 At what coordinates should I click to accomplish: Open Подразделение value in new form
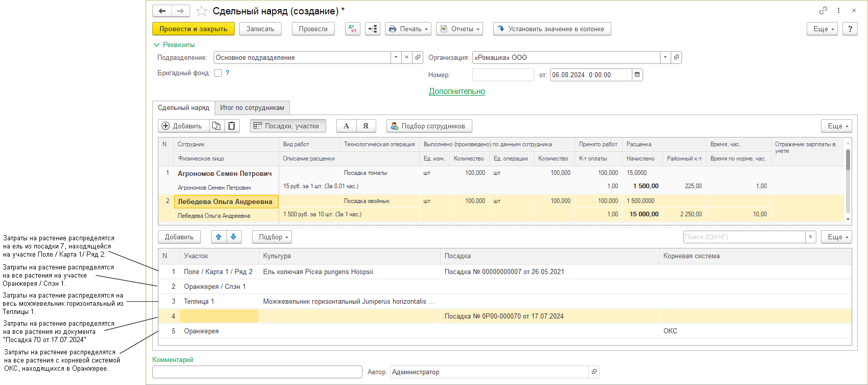(418, 57)
